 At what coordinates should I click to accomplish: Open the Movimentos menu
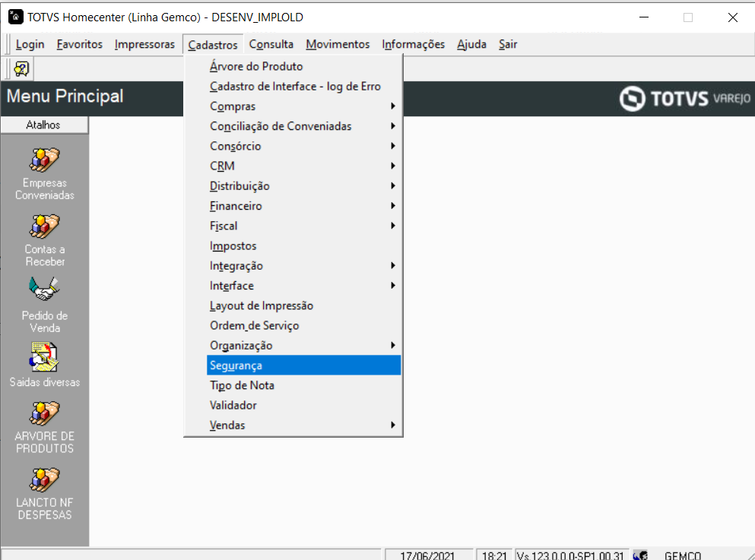(x=338, y=44)
